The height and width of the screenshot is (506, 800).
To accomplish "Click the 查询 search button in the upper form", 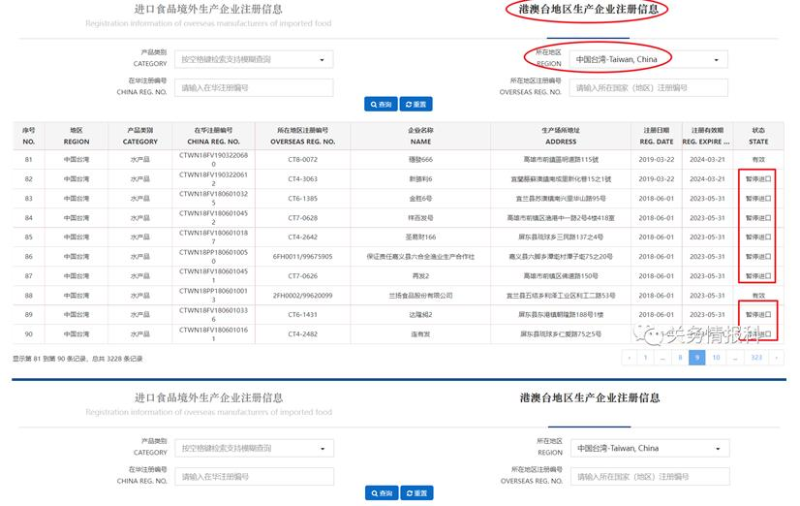I will click(x=381, y=104).
